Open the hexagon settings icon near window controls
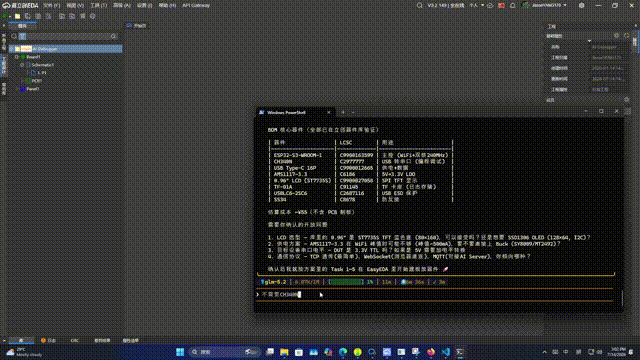This screenshot has width=640, height=360. [x=581, y=5]
